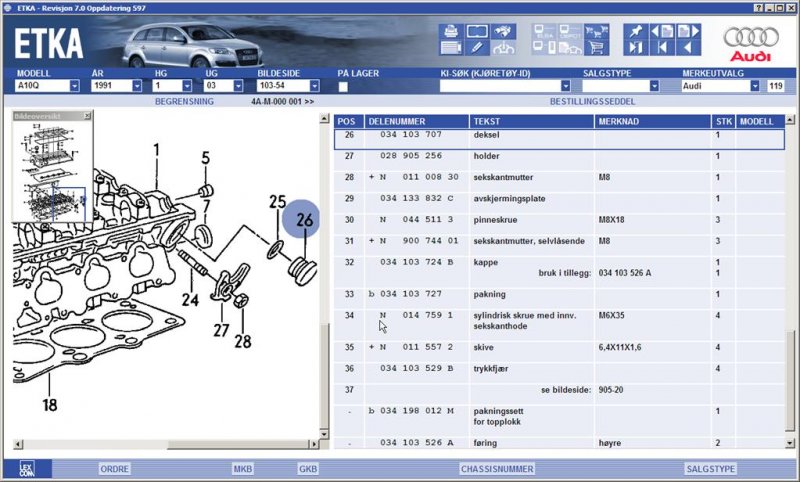Select part number 034 103 724 B
This screenshot has height=482, width=800.
pyautogui.click(x=417, y=262)
